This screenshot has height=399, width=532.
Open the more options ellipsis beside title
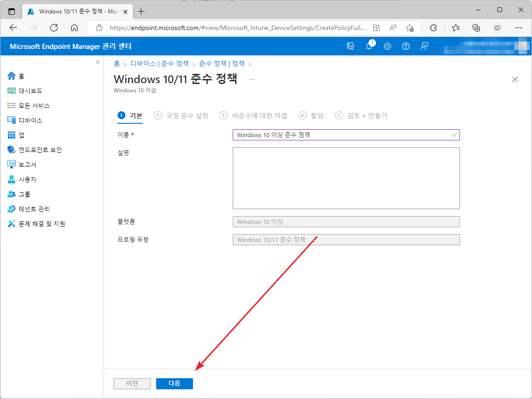(x=253, y=79)
